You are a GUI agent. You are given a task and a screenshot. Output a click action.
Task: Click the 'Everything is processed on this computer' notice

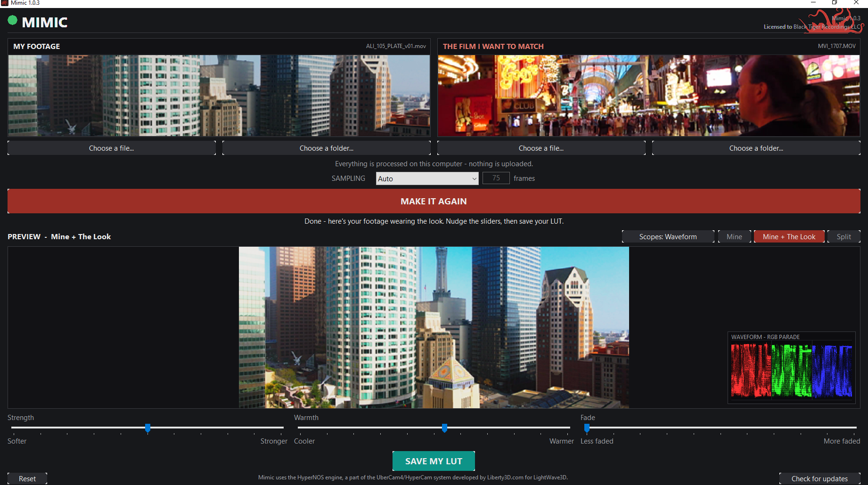point(434,164)
